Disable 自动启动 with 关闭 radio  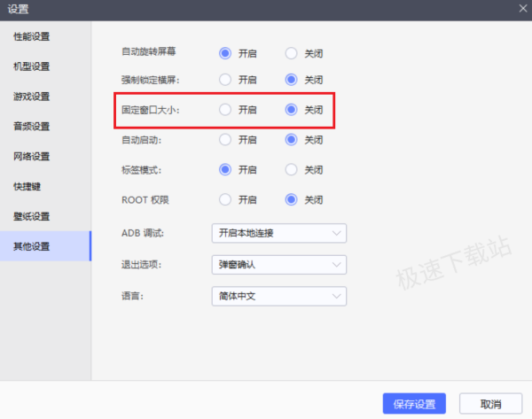[x=291, y=140]
